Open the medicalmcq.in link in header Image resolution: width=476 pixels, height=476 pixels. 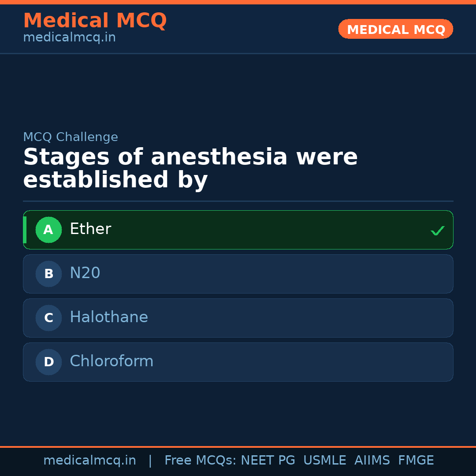tap(69, 37)
